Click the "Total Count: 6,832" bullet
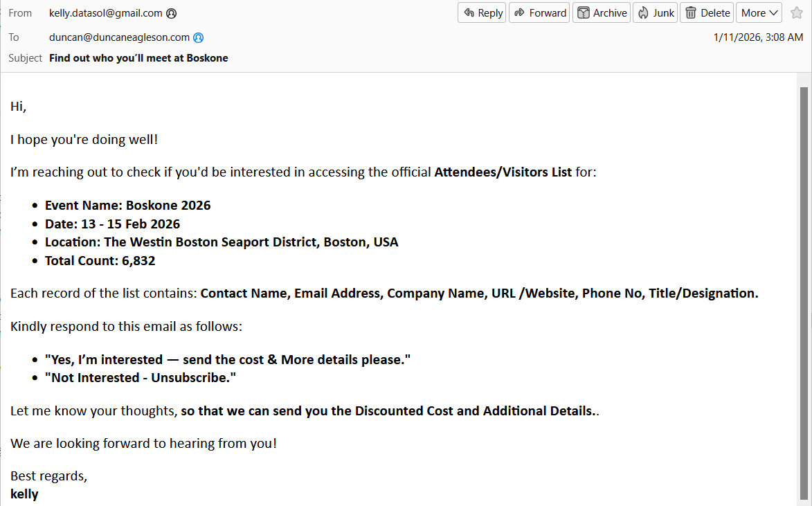Screen dimensions: 812x506 pos(100,261)
